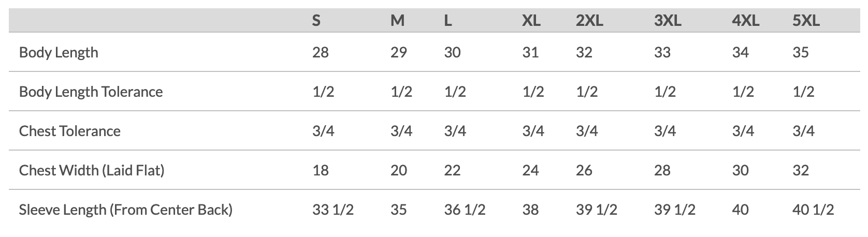This screenshot has height=237, width=868.
Task: Click the XL size column header
Action: tap(531, 21)
